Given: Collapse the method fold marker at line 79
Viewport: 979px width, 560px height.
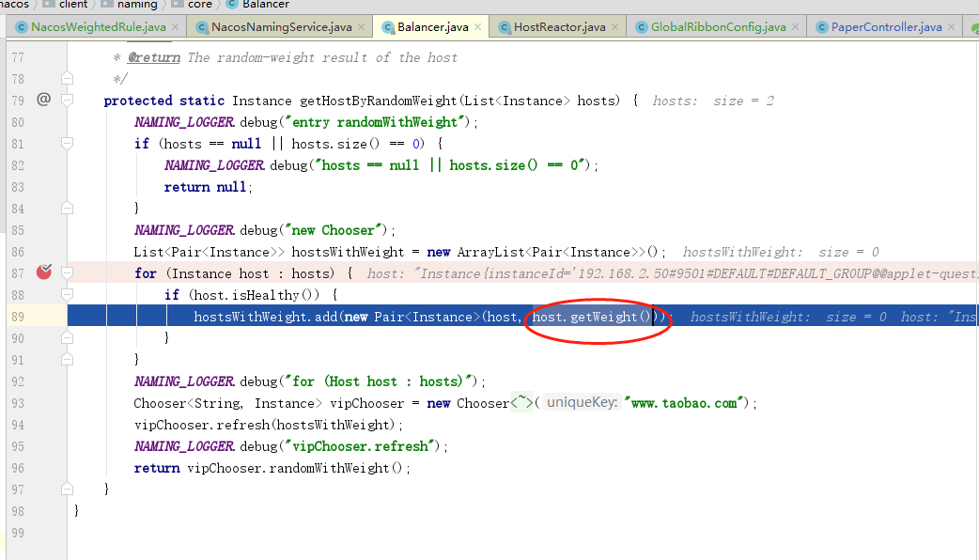Looking at the screenshot, I should [x=68, y=100].
